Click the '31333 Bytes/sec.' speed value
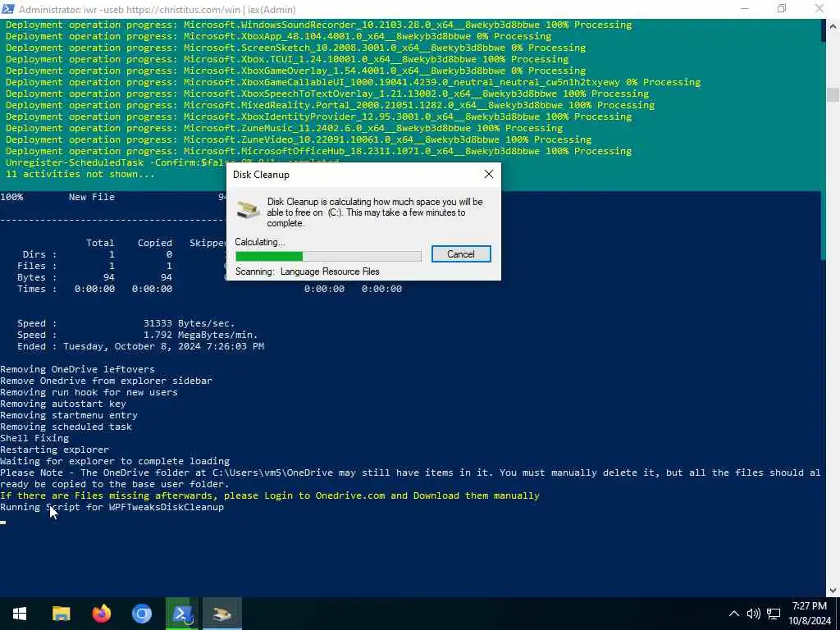 click(x=189, y=323)
